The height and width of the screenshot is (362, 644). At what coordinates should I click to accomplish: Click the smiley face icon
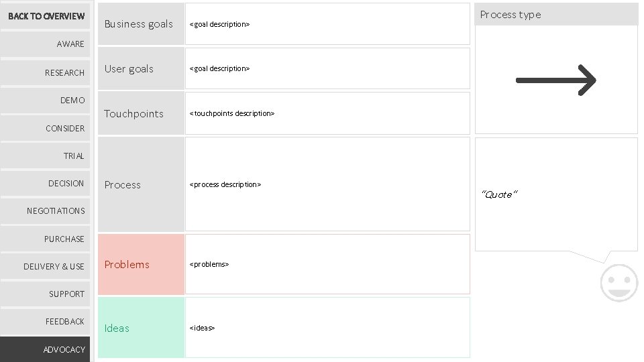click(x=619, y=282)
